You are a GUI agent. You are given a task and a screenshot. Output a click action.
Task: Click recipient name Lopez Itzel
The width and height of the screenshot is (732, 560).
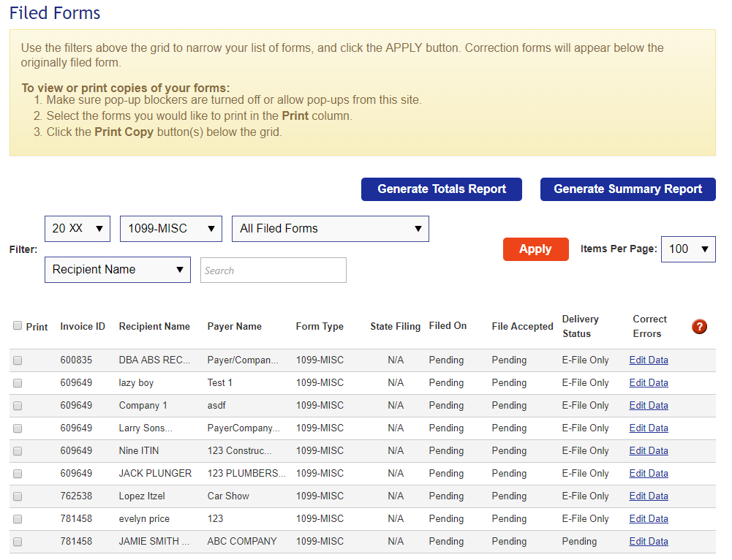click(x=142, y=496)
